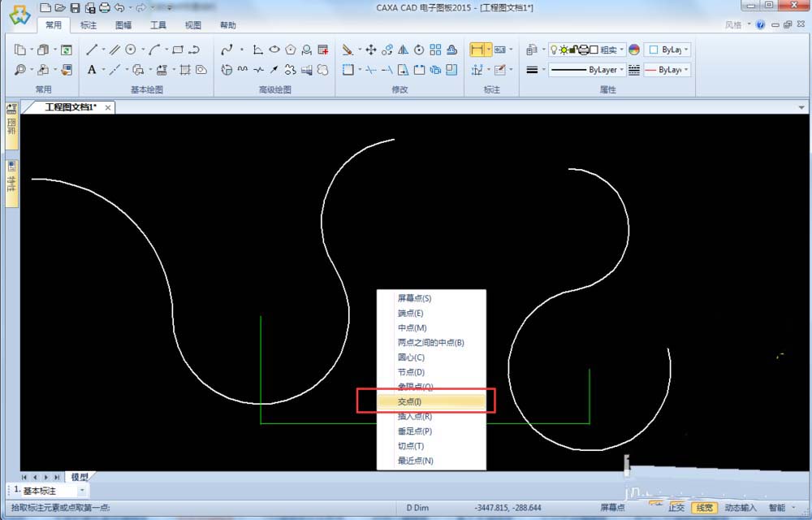Click the Move (pan arrows) tool

pos(371,50)
